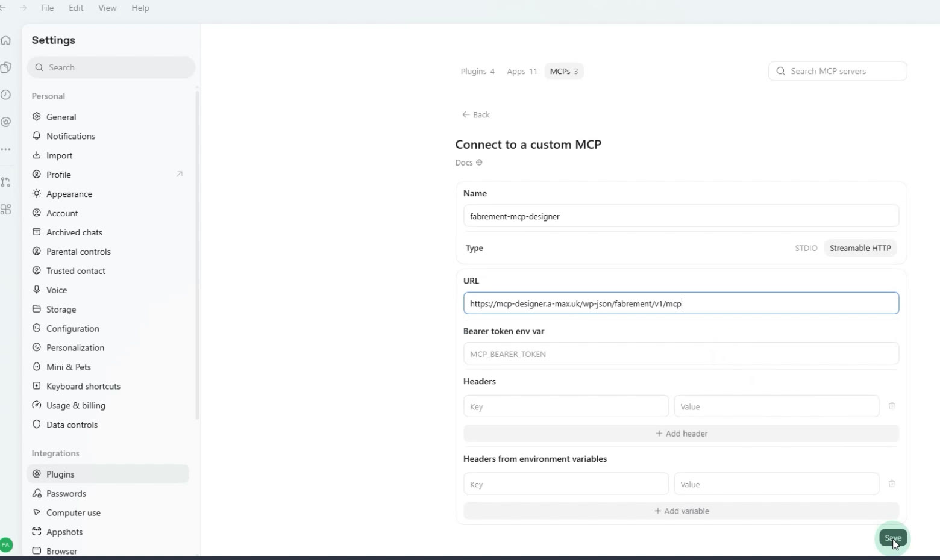Open Usage & billing settings

click(108, 405)
